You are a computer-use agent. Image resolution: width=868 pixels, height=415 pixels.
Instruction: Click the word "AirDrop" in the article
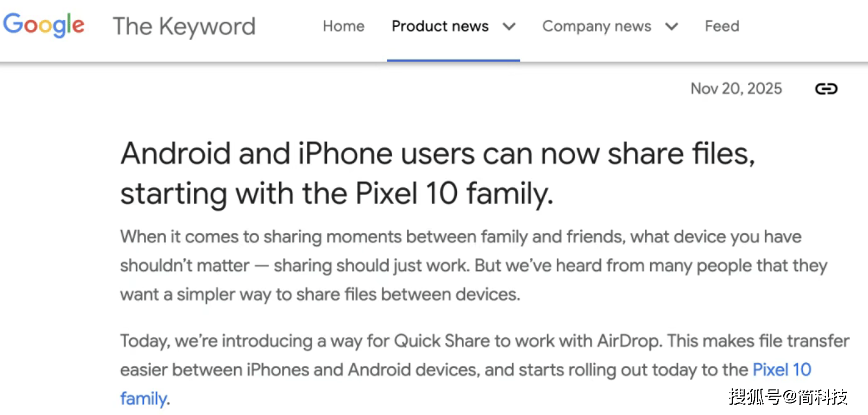pyautogui.click(x=628, y=341)
